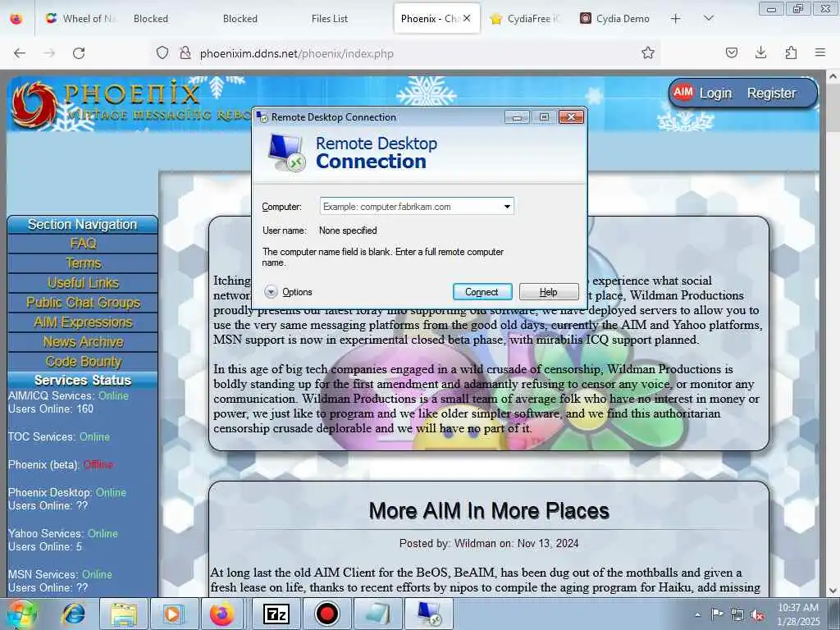This screenshot has height=630, width=840.
Task: Switch to the first Blocked tab
Action: click(x=151, y=19)
